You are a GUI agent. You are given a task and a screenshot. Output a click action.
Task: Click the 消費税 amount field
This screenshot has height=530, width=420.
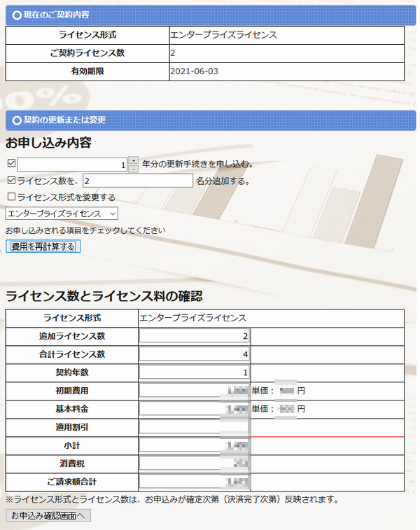195,463
